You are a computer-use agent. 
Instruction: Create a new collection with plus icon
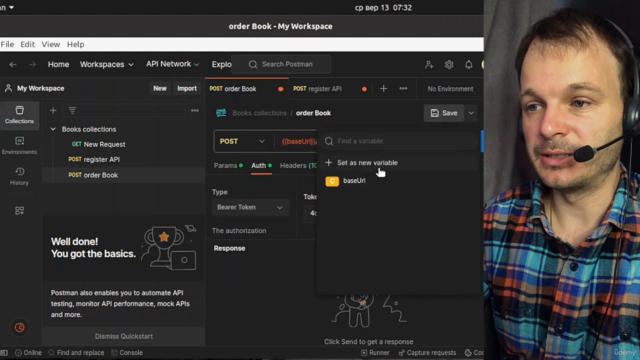(53, 111)
